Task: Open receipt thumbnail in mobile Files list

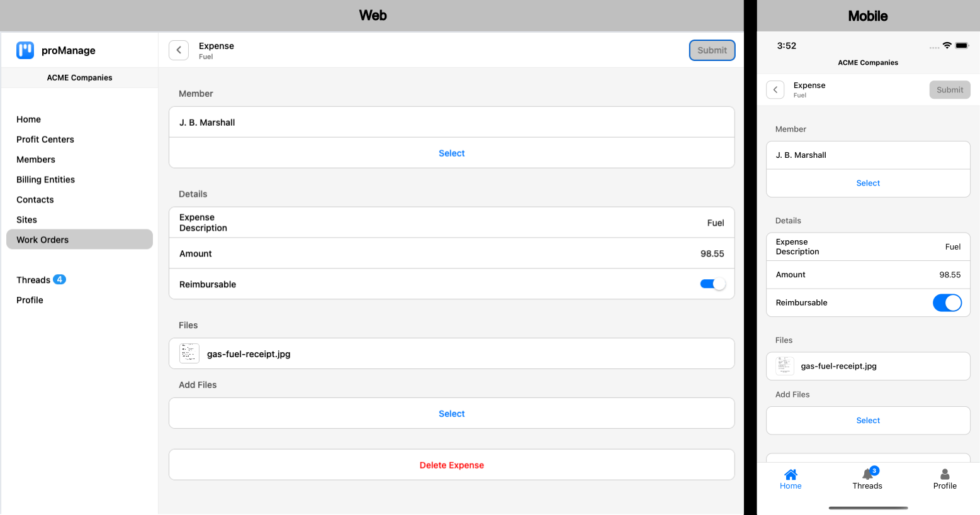Action: click(x=784, y=366)
